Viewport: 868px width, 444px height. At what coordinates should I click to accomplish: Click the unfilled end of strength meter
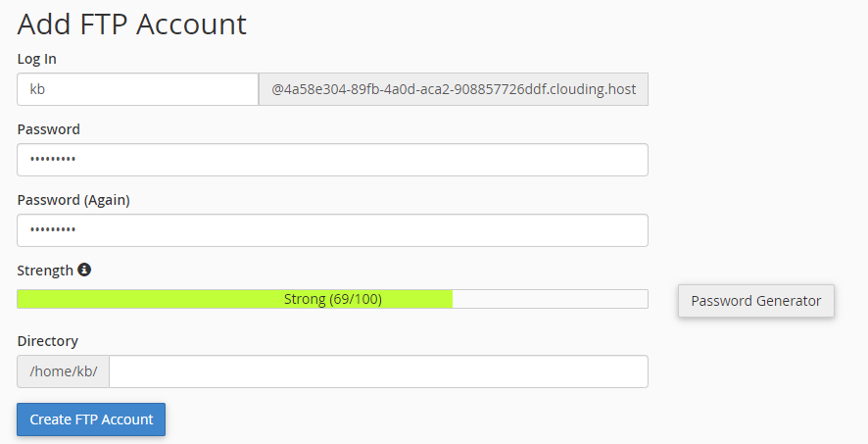pyautogui.click(x=551, y=299)
